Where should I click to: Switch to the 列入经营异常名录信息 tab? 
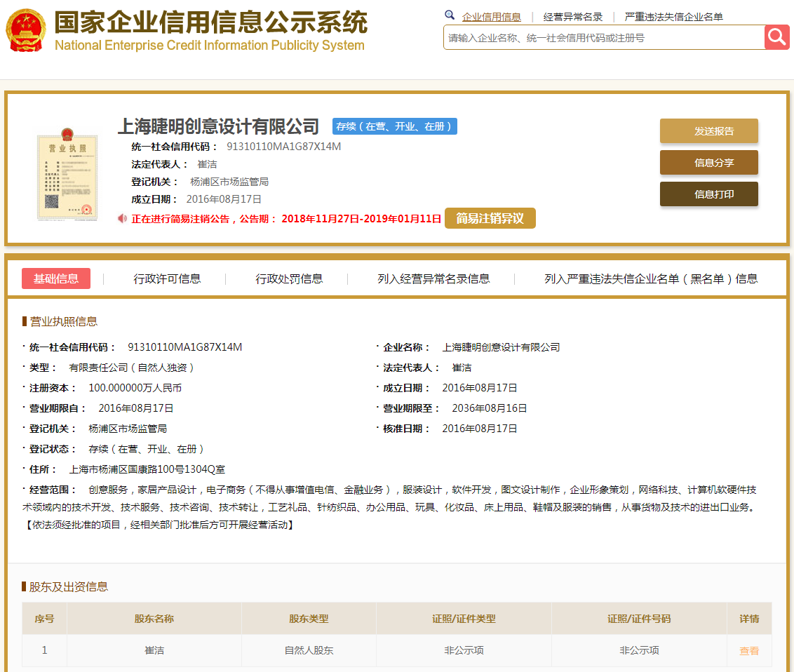click(433, 278)
